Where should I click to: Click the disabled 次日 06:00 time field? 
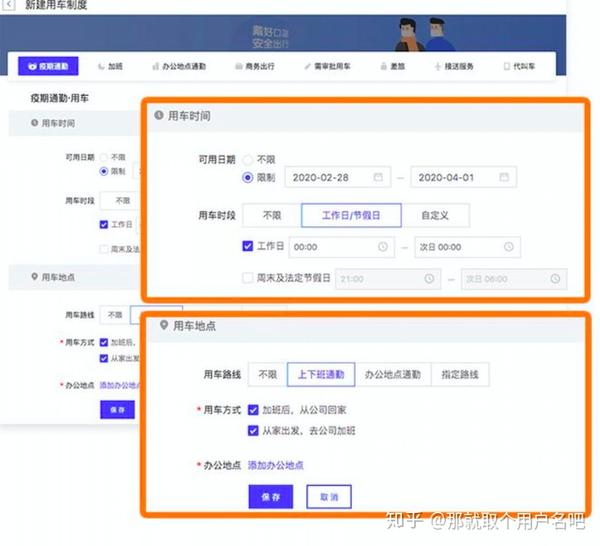pos(514,279)
